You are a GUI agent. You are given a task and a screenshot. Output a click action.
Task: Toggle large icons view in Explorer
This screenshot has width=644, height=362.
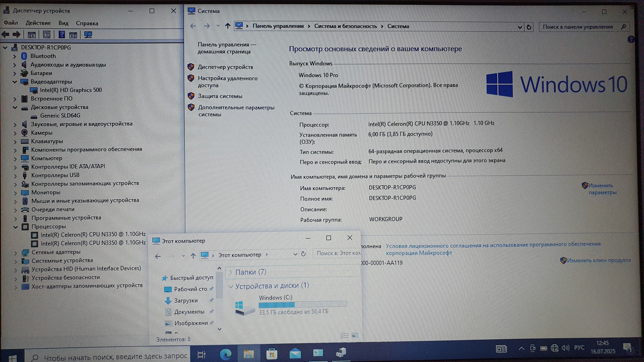click(355, 336)
